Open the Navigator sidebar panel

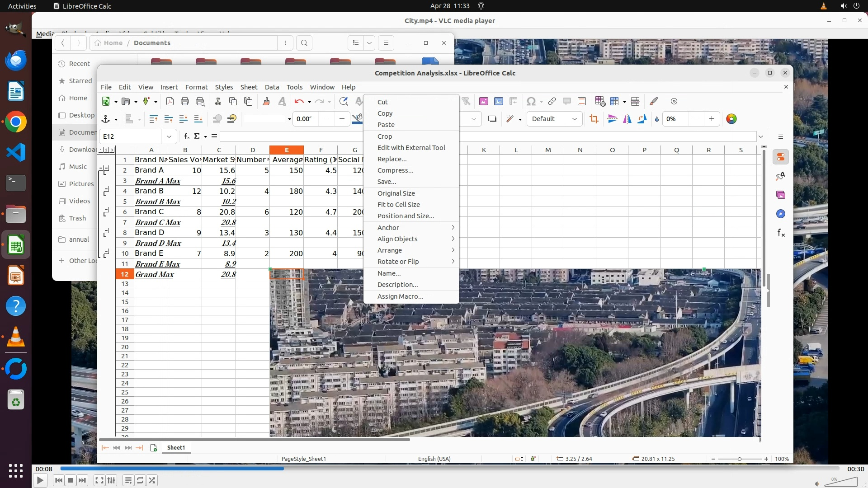coord(781,214)
